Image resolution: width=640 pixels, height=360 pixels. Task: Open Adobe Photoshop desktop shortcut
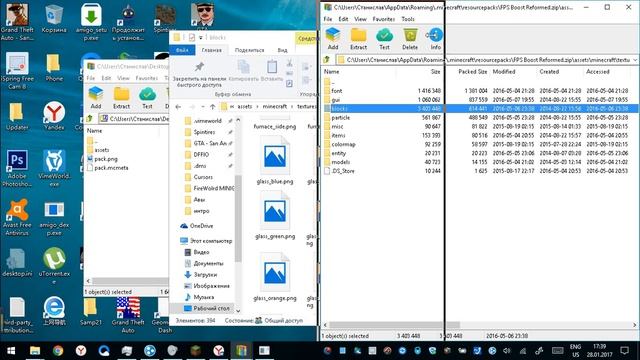[17, 169]
